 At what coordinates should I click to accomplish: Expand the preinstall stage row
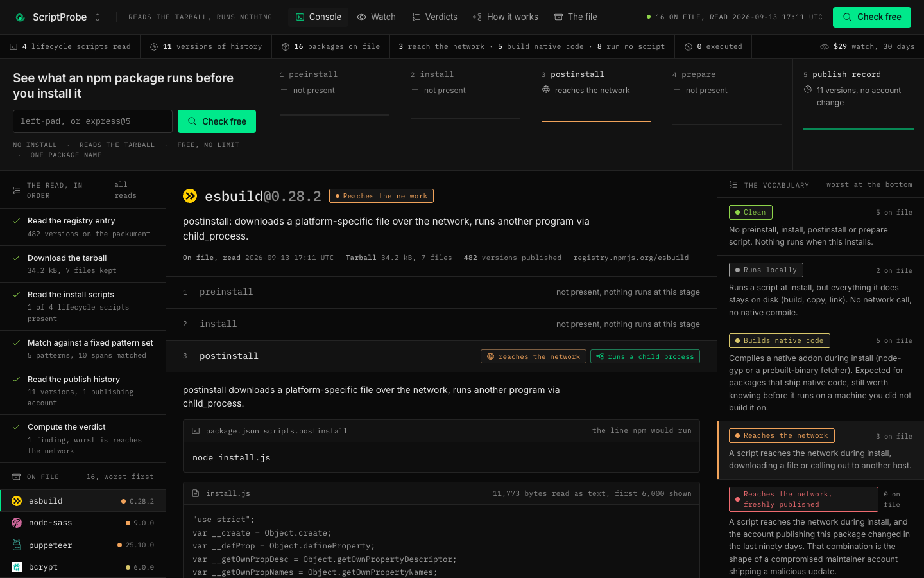point(441,292)
